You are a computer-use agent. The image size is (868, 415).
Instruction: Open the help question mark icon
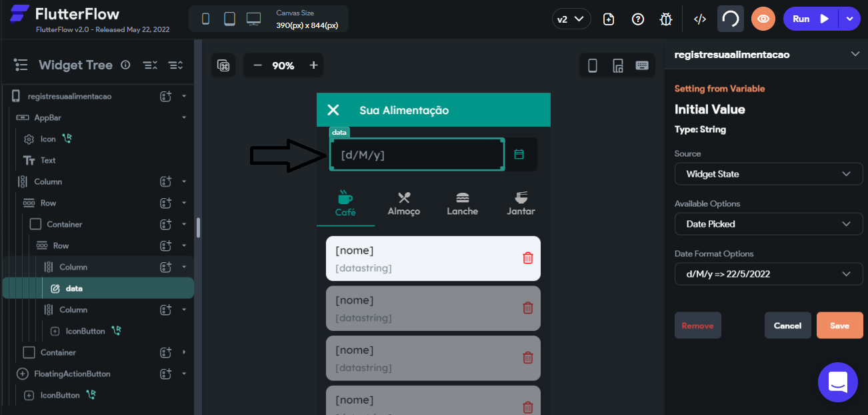(638, 19)
